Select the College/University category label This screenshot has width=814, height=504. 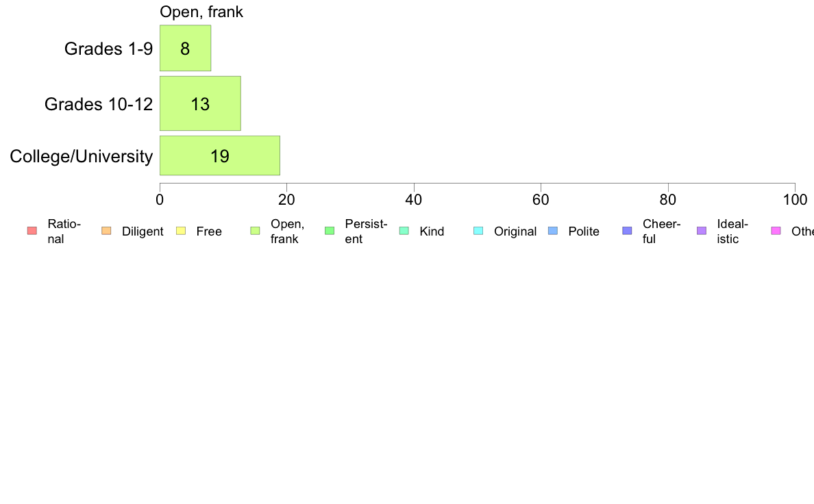[x=82, y=156]
